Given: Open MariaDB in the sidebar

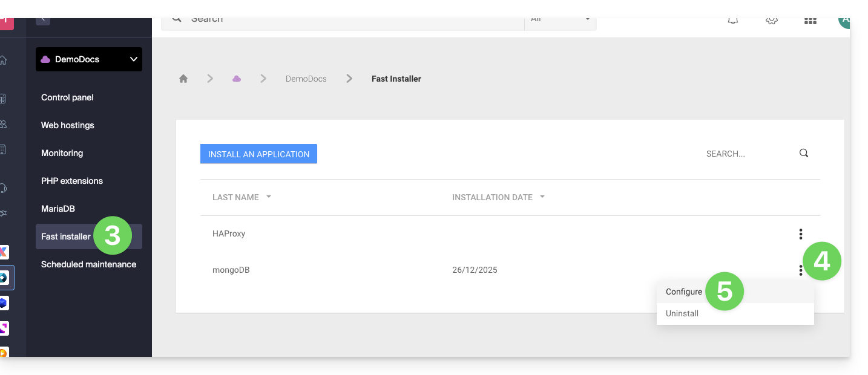Looking at the screenshot, I should [x=58, y=209].
